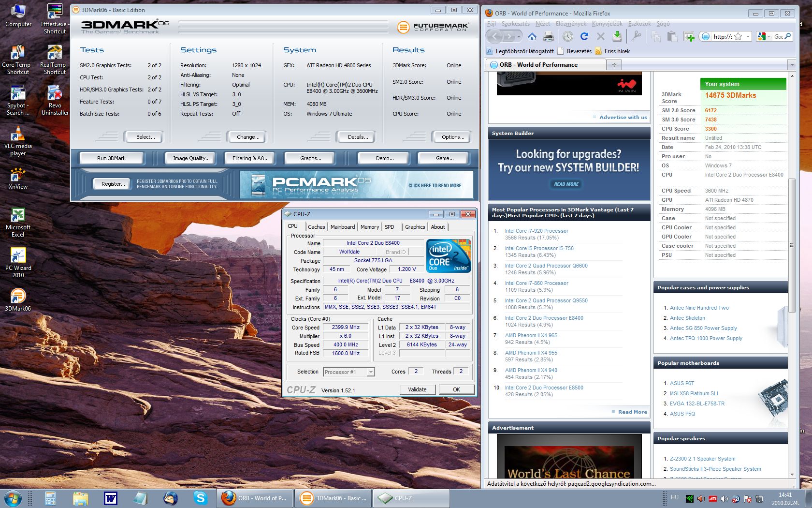This screenshot has width=812, height=508.
Task: Expand search engine dropdown in Firefox
Action: pos(768,36)
